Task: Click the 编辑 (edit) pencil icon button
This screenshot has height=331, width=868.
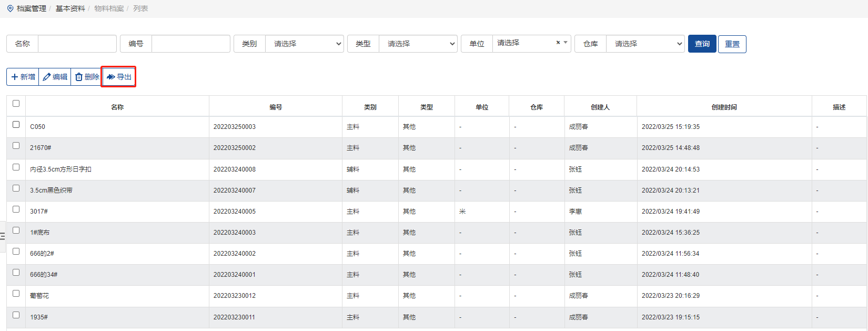Action: click(x=55, y=77)
